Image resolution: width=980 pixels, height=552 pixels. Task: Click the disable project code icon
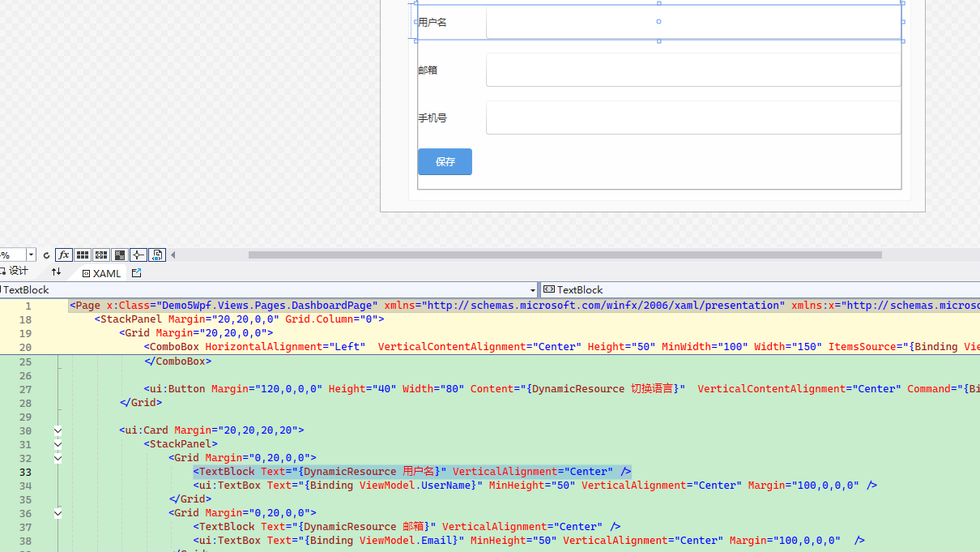coord(157,255)
